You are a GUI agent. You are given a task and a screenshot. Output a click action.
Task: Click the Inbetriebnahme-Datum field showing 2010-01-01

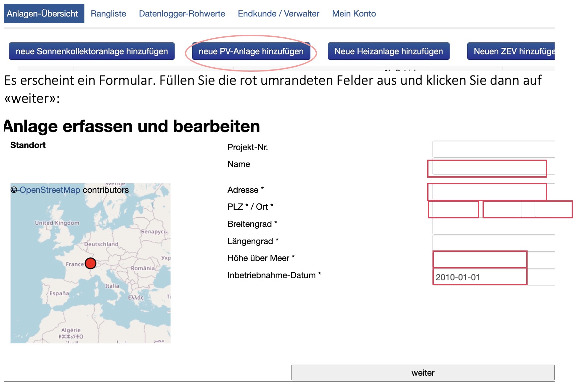480,277
